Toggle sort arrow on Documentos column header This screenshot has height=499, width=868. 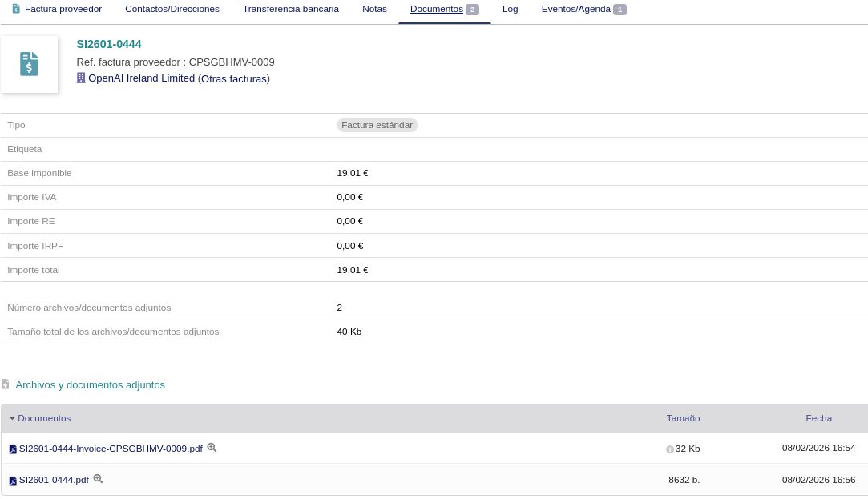point(12,418)
